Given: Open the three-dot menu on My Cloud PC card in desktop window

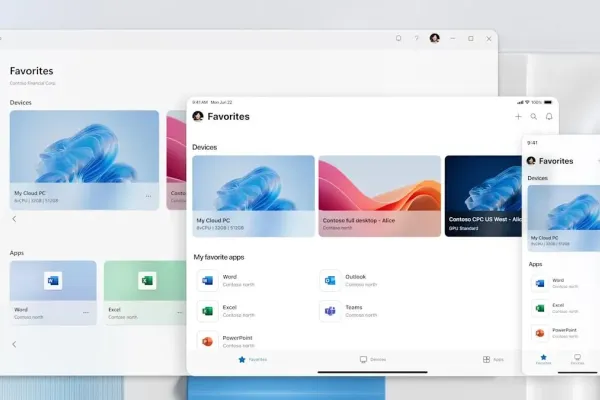Looking at the screenshot, I should tap(148, 196).
